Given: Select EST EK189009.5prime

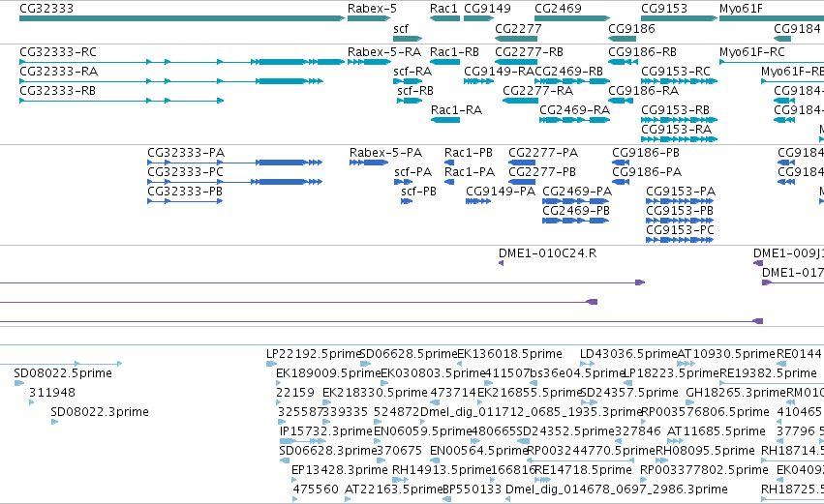Looking at the screenshot, I should click(328, 373).
